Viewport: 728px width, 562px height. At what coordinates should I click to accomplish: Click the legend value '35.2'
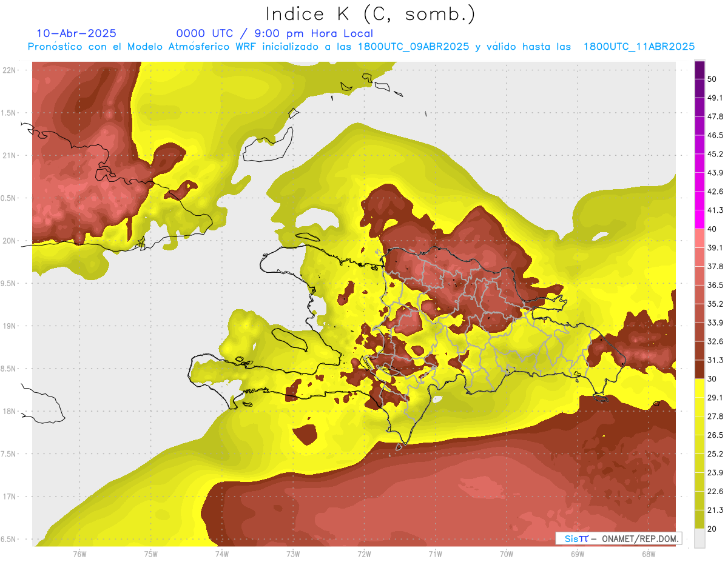click(x=715, y=304)
